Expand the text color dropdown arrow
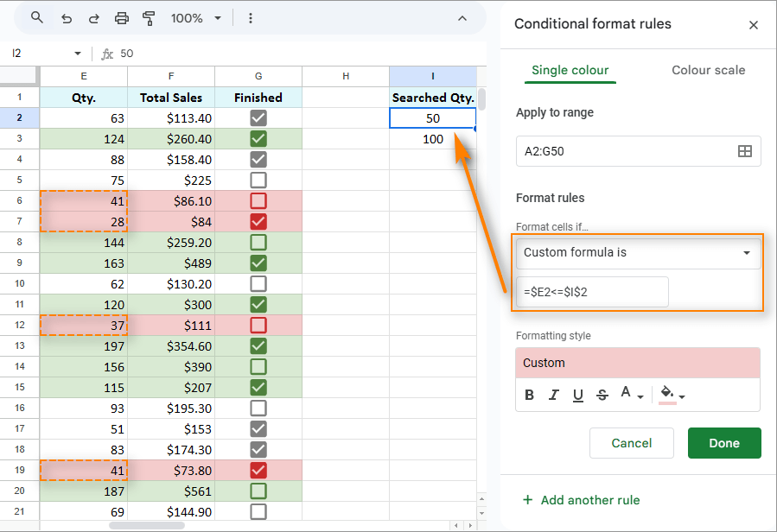The width and height of the screenshot is (777, 532). pos(640,396)
